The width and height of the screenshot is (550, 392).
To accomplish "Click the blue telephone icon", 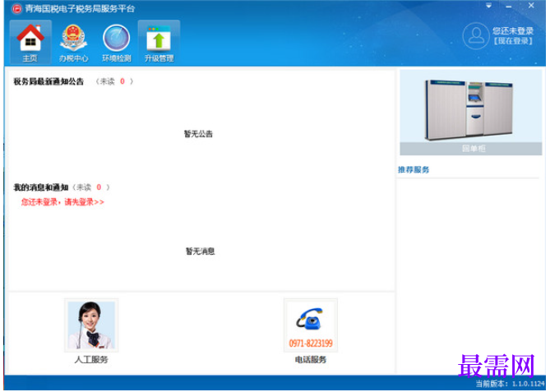I will 309,320.
